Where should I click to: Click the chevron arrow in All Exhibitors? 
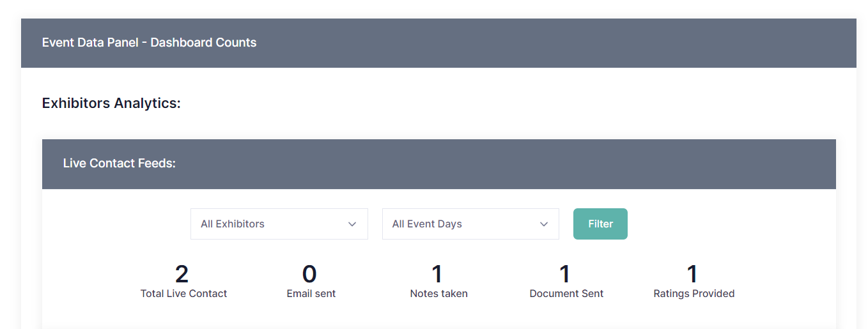352,224
